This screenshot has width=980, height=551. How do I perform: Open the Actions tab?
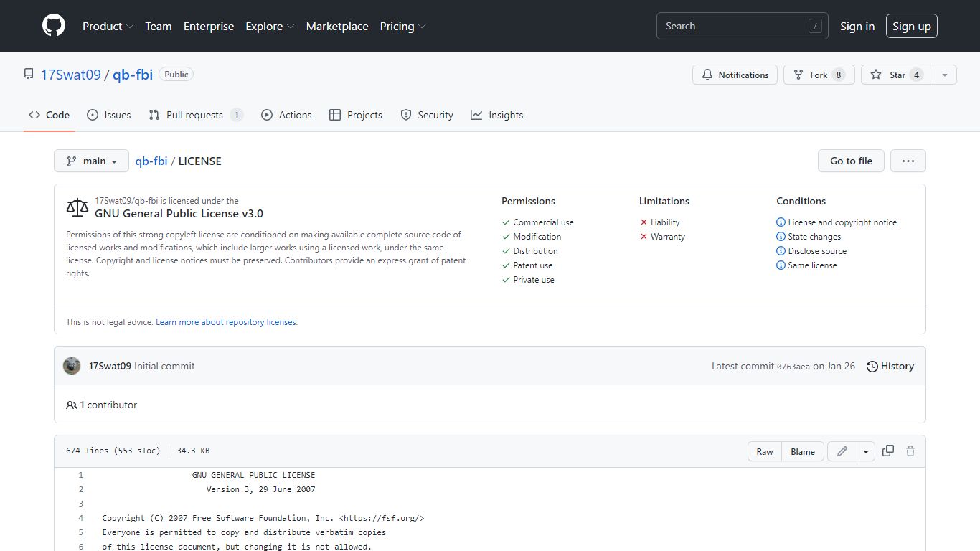[x=286, y=115]
